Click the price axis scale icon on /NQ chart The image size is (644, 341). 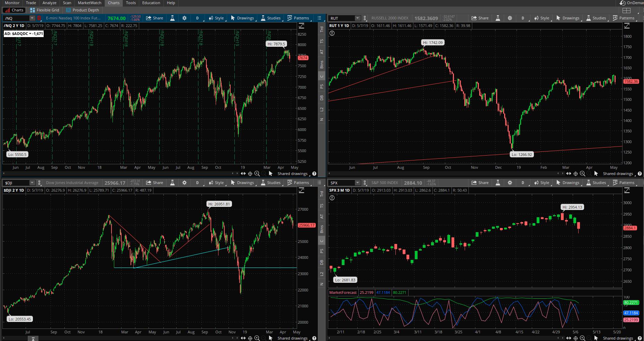301,26
